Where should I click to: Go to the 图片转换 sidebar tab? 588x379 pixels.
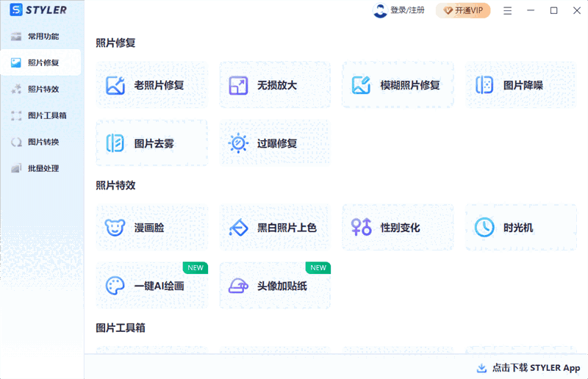pyautogui.click(x=40, y=142)
